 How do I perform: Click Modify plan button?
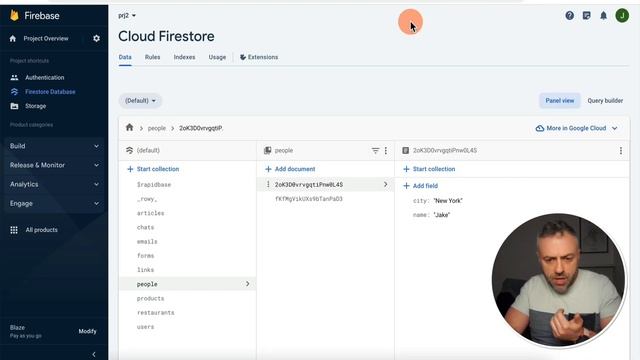click(x=87, y=331)
